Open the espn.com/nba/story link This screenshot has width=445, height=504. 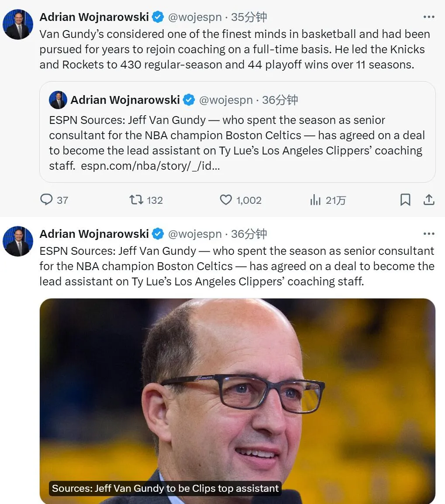[150, 166]
